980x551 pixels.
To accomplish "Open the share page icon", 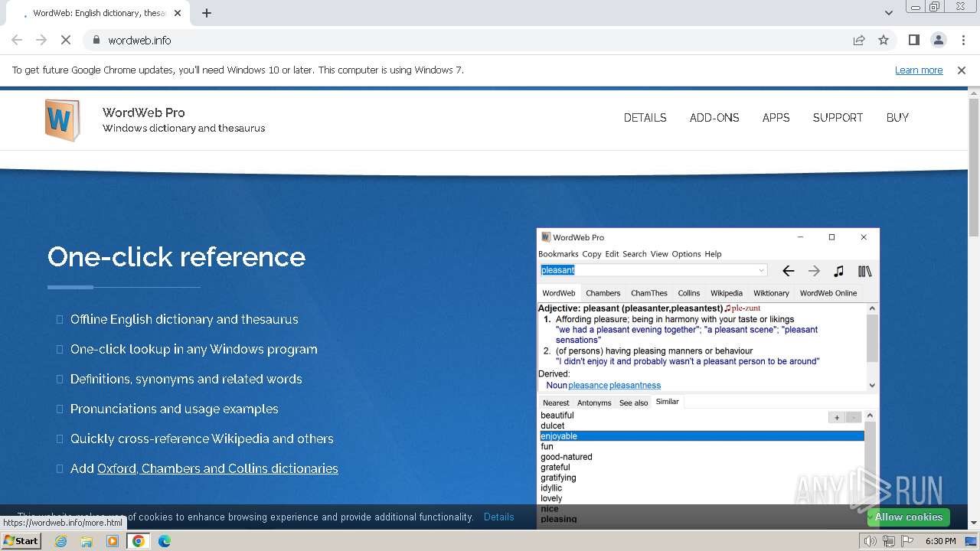I will 859,40.
